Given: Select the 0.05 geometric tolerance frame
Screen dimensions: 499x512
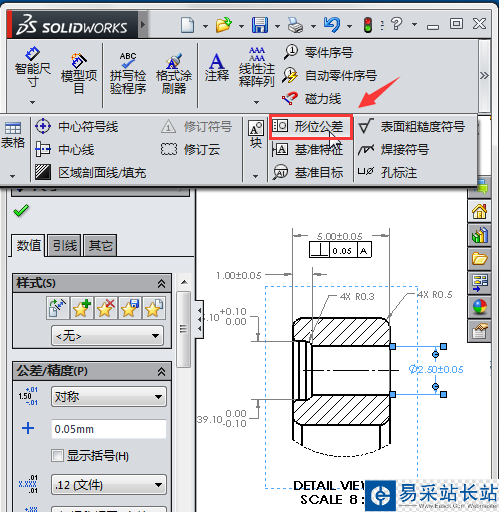Looking at the screenshot, I should point(340,250).
